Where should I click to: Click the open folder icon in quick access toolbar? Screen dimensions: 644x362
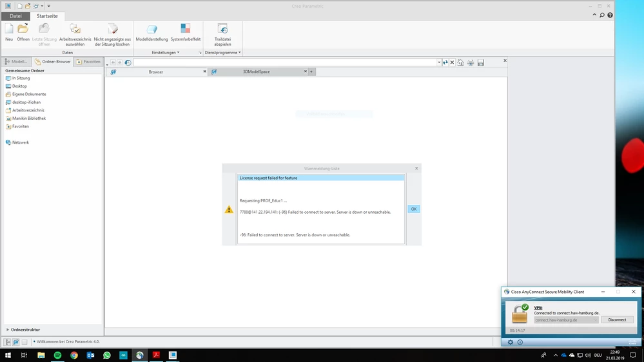tap(28, 6)
